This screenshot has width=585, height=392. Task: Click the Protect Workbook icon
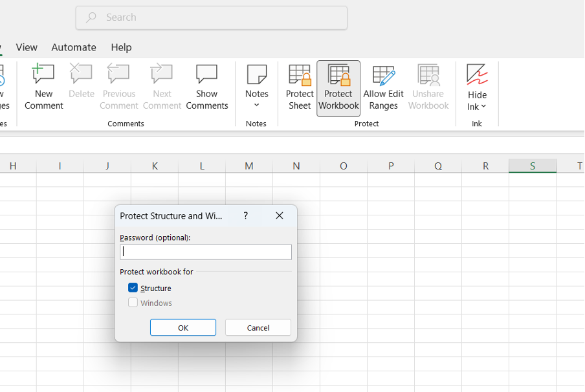click(x=338, y=75)
